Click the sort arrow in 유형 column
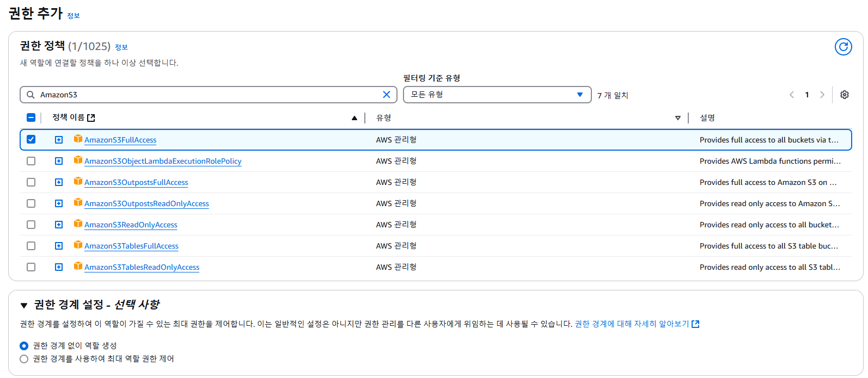The width and height of the screenshot is (868, 378). [678, 118]
